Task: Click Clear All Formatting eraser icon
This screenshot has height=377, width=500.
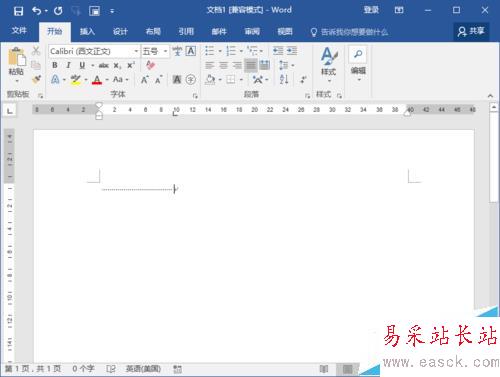Action: (x=151, y=65)
